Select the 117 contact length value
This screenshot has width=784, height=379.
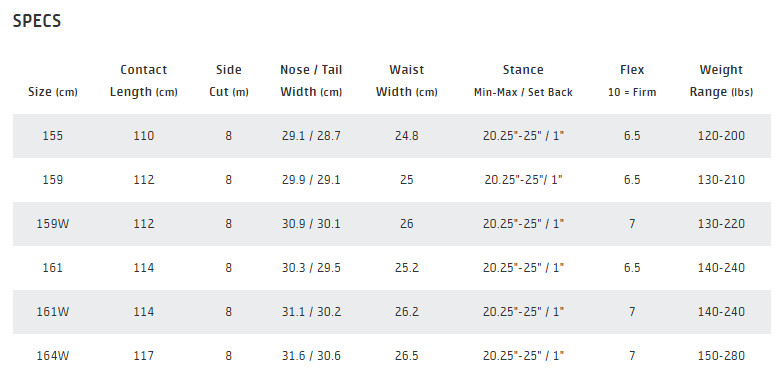[144, 356]
